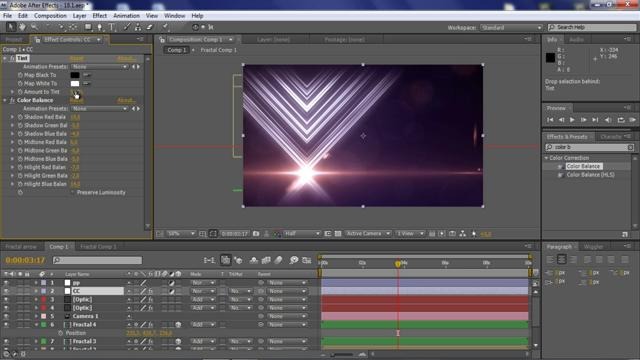Select the Zoom magnifier tool
Viewport: 640px width, 360px height.
pos(34,27)
